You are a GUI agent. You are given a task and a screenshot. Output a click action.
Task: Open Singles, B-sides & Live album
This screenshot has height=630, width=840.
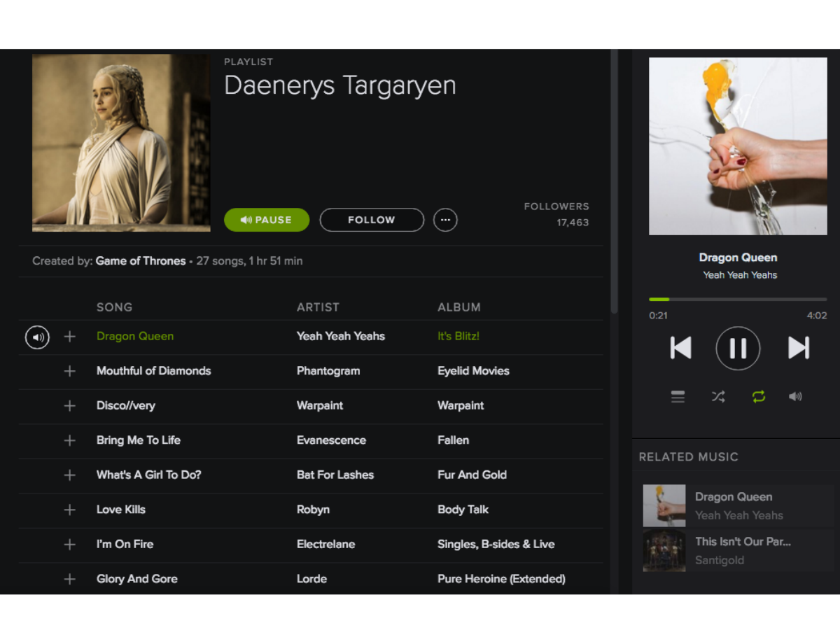click(x=496, y=545)
